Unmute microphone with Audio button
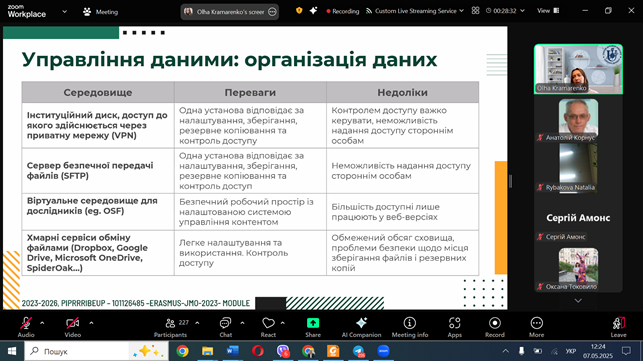This screenshot has width=643, height=361. point(26,327)
